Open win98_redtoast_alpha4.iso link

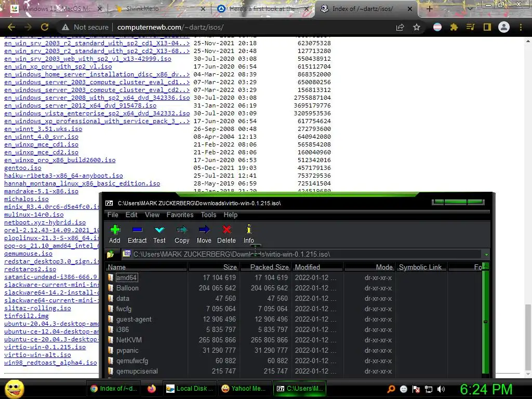50,363
